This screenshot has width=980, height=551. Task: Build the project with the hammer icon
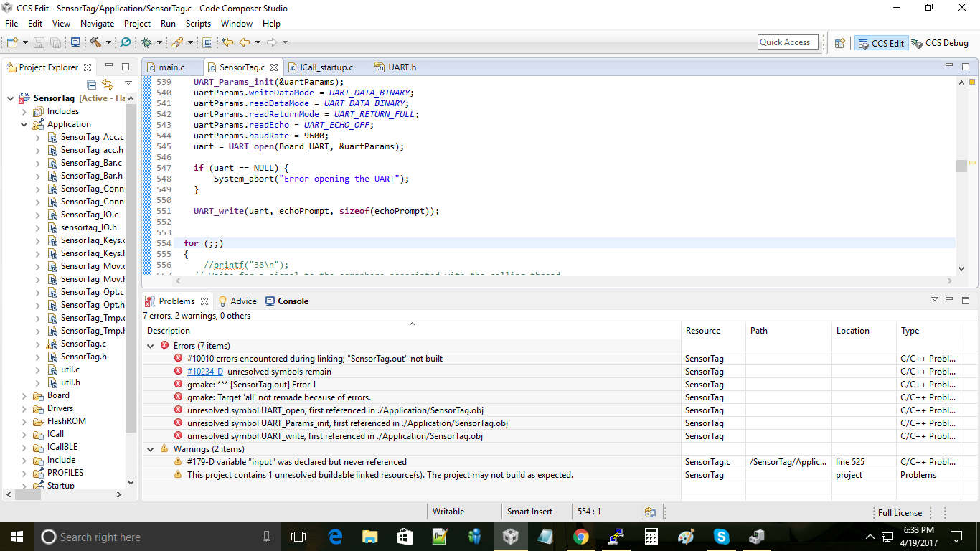point(95,42)
